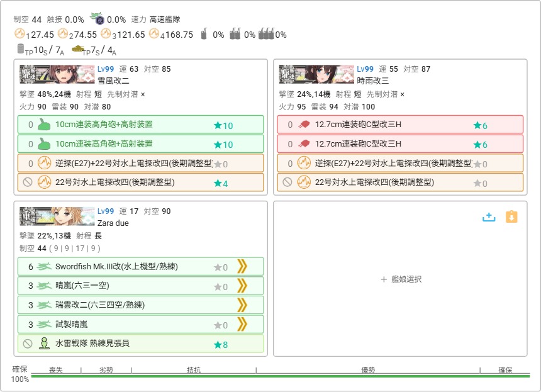Select Zara's 試製晴嵐 equipment name
This screenshot has width=541, height=392.
pyautogui.click(x=71, y=325)
